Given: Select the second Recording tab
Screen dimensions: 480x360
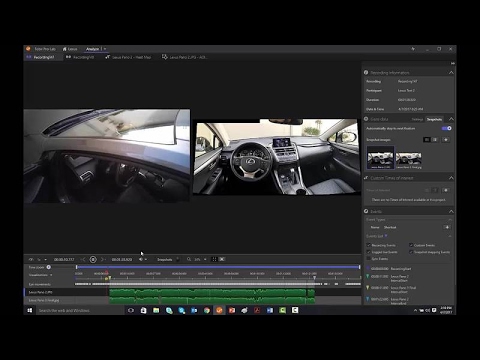Looking at the screenshot, I should [80, 57].
